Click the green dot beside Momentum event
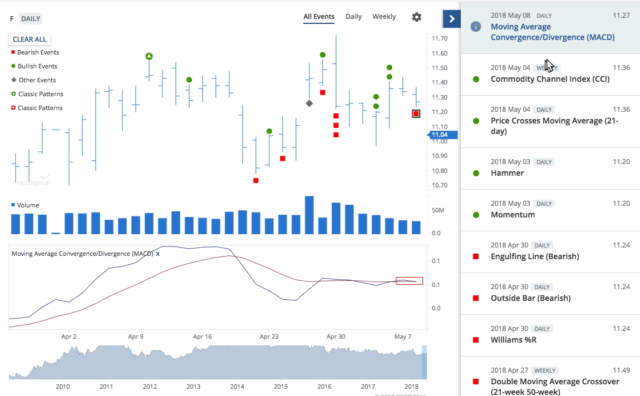The height and width of the screenshot is (396, 640). coord(476,215)
